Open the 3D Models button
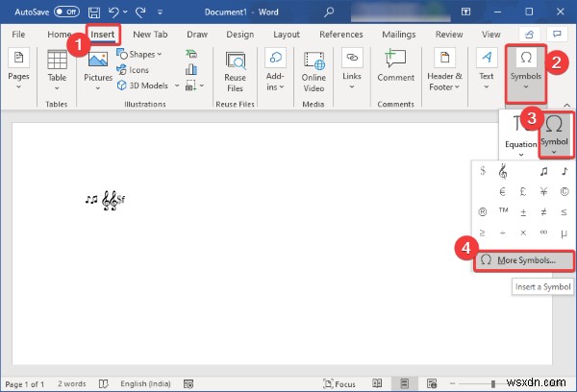Viewport: 577px width, 392px height. (x=142, y=86)
